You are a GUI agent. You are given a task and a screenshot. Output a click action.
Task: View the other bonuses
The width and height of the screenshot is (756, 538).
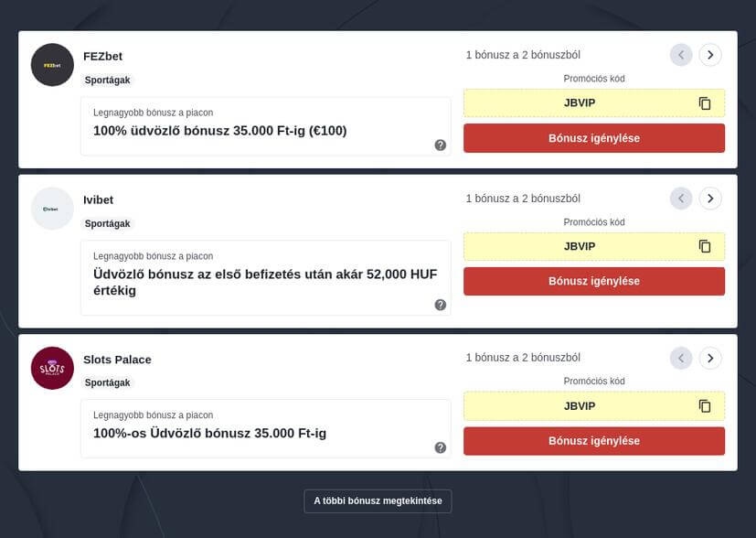pyautogui.click(x=378, y=500)
